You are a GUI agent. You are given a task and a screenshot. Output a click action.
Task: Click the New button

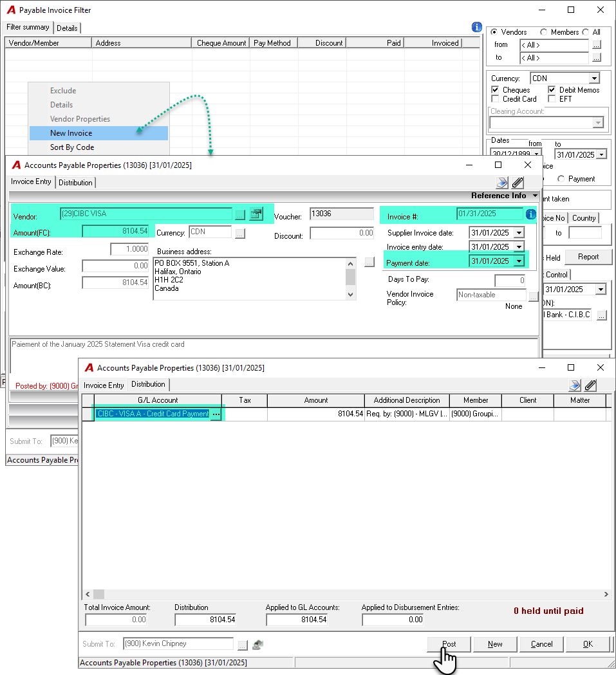point(495,644)
